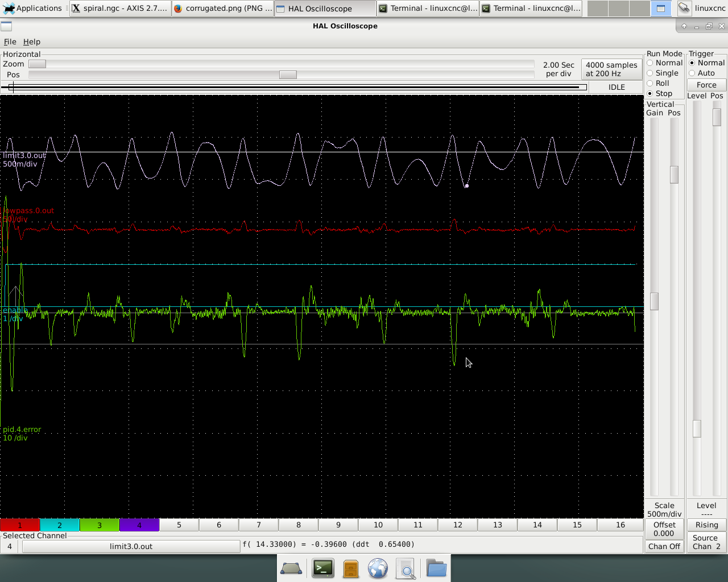This screenshot has height=582, width=728.
Task: Open the file manager folder icon
Action: point(436,568)
